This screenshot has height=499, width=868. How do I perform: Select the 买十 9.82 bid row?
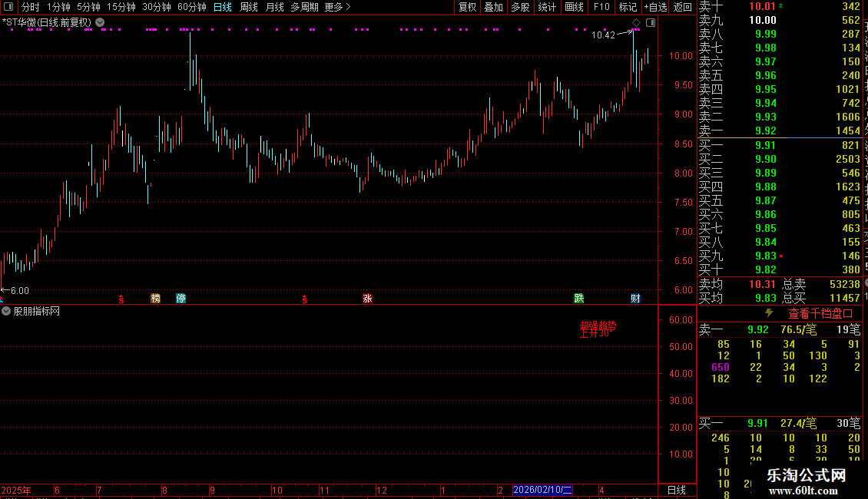tap(780, 269)
